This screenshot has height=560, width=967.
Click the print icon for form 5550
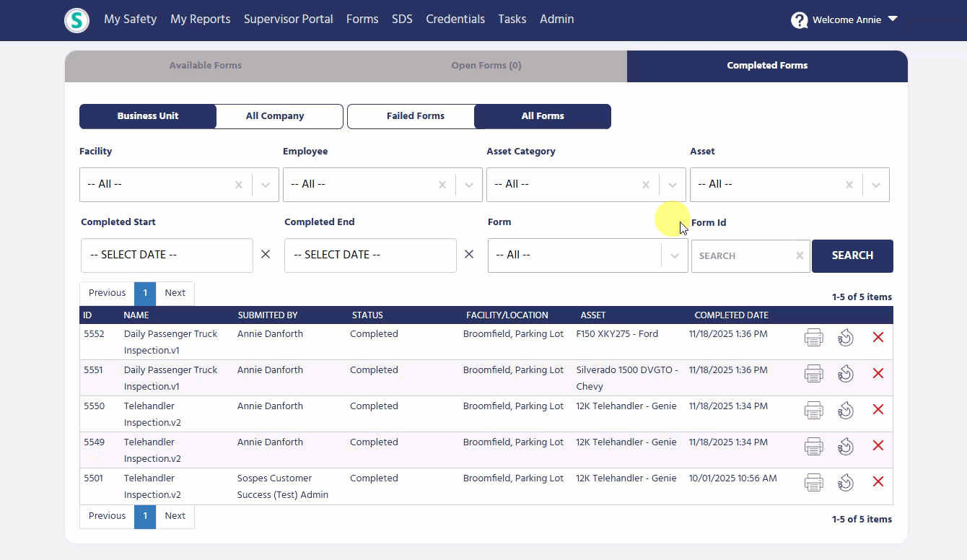tap(813, 409)
